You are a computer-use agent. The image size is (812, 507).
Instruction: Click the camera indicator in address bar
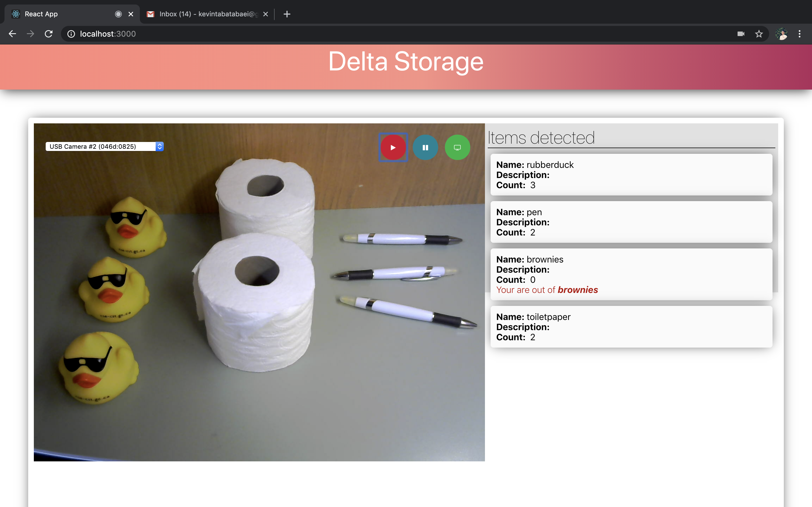741,34
